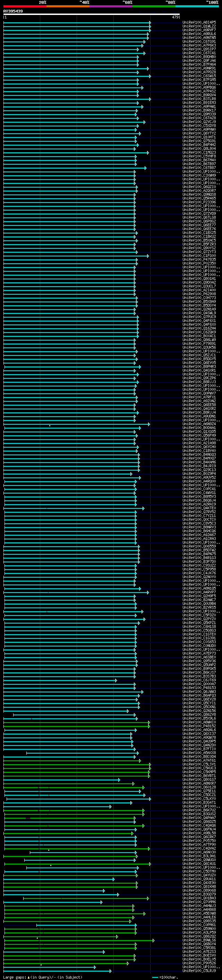
Task: Select label UniRef100_A7P6K3
Action: click(199, 45)
